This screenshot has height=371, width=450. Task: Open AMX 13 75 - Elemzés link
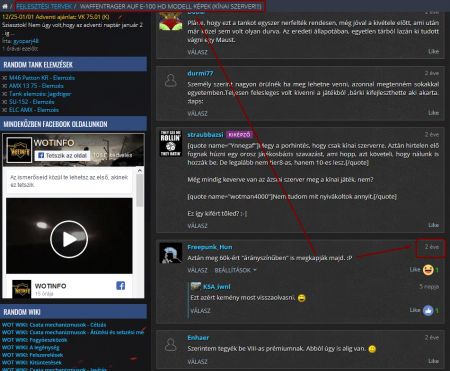tap(36, 86)
